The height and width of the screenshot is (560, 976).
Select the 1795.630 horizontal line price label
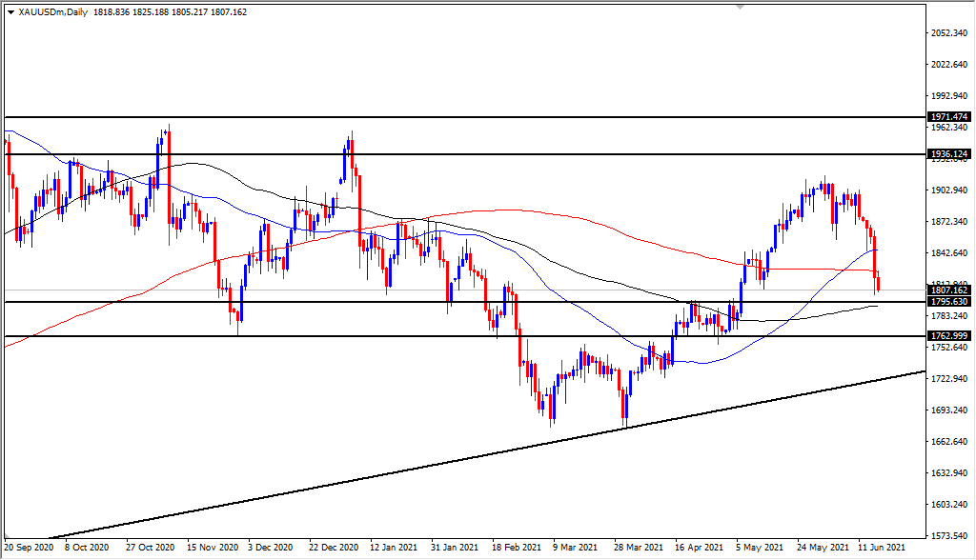pyautogui.click(x=948, y=302)
